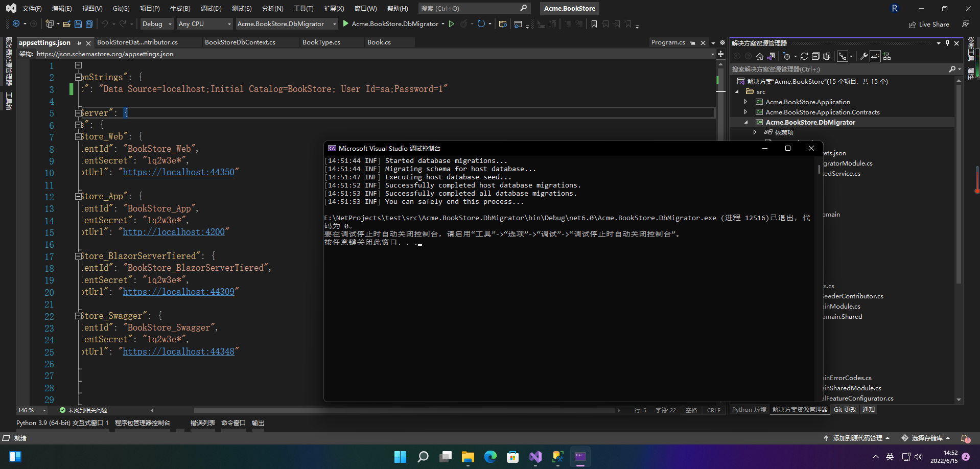Expand Acme.BookStore.Application.Contracts project node
This screenshot has width=980, height=469.
745,112
